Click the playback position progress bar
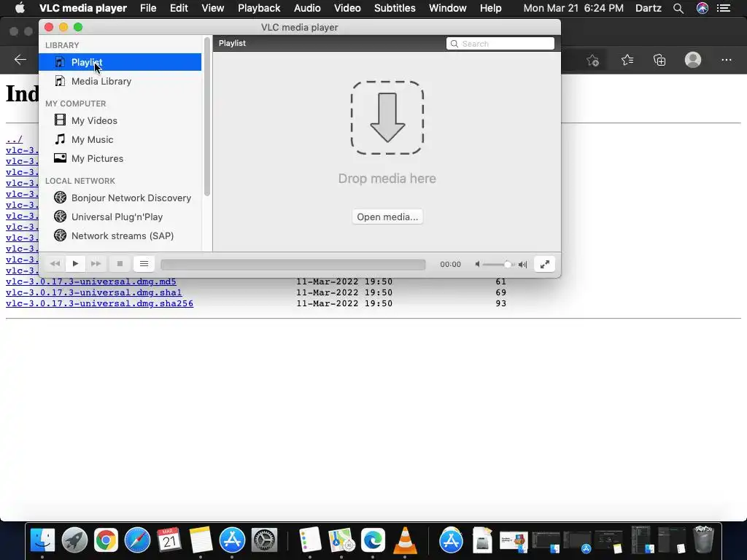Screen dimensions: 747x560 point(293,264)
